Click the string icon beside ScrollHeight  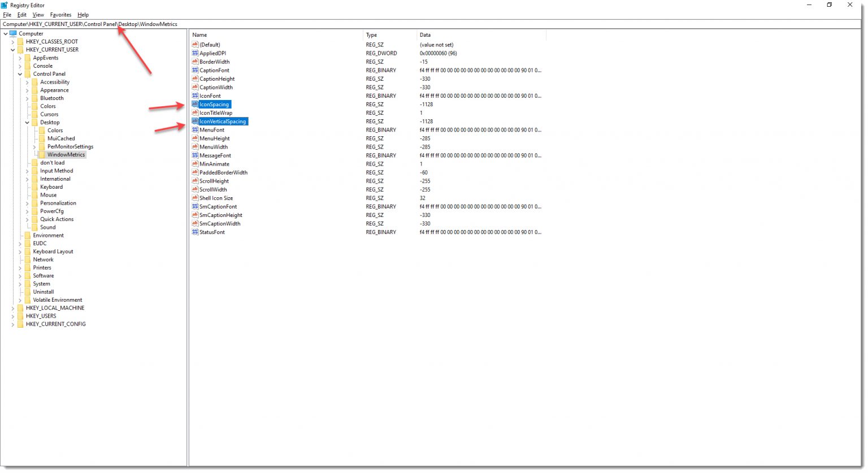194,181
